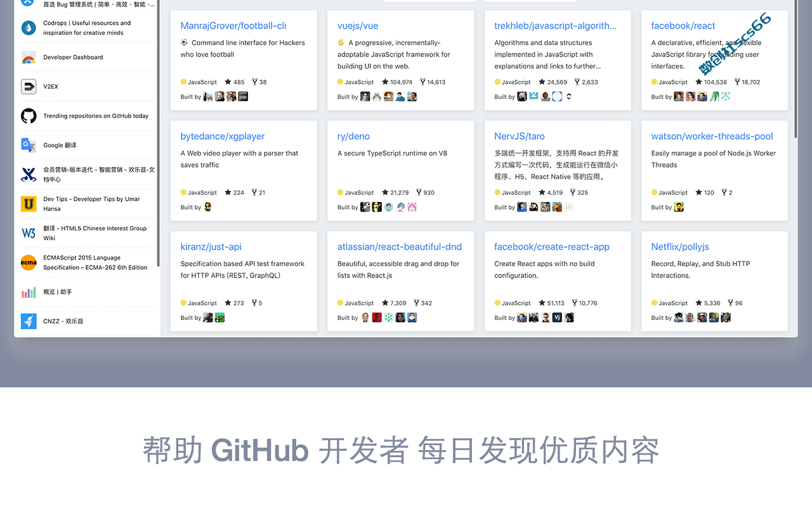Select 'Trending repositories on GitHub today' bookmark
Image resolution: width=812 pixels, height=508 pixels.
click(x=96, y=116)
